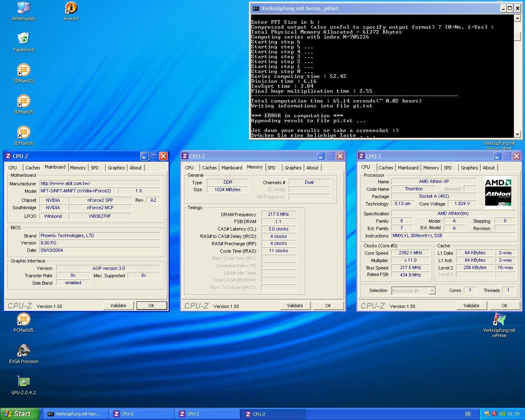Open the Papierkorb recycle bin icon
This screenshot has height=420, width=525.
23,42
